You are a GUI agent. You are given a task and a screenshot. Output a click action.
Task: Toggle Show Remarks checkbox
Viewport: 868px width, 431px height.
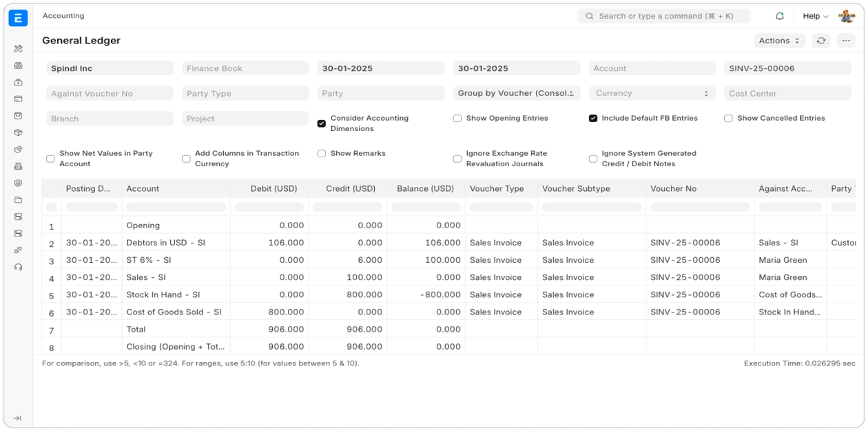click(x=322, y=154)
